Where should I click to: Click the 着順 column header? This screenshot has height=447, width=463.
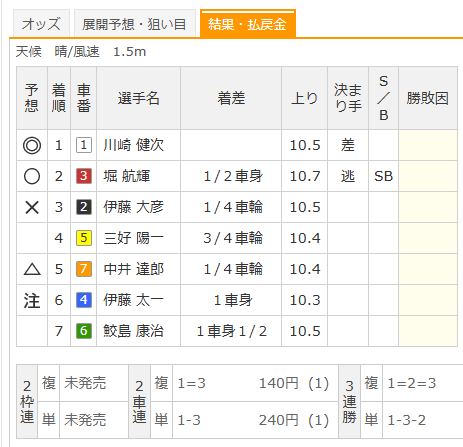pyautogui.click(x=59, y=98)
